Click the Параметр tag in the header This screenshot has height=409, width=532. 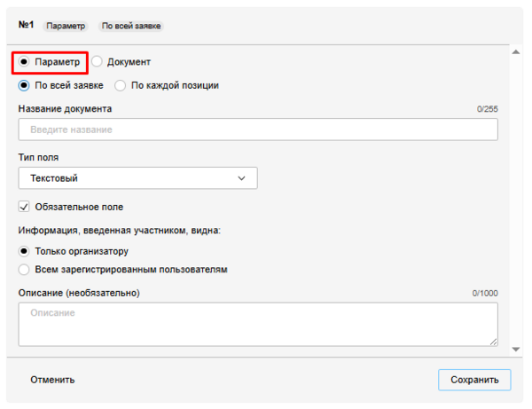(x=66, y=26)
